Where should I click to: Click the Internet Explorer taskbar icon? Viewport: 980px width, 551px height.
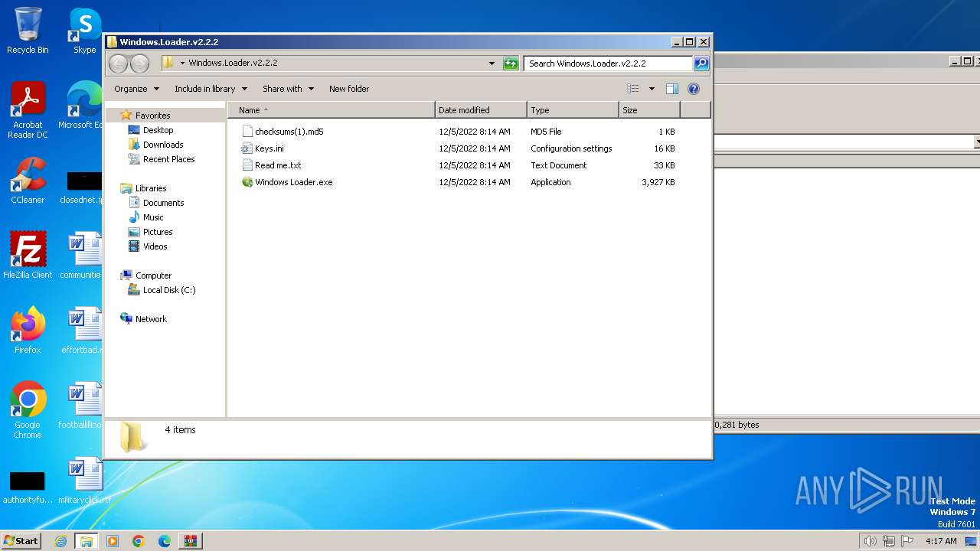(60, 541)
